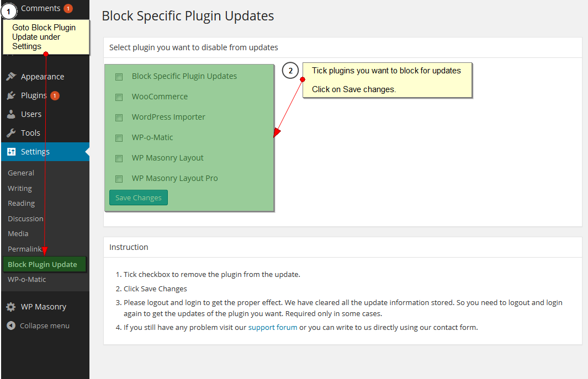Image resolution: width=588 pixels, height=379 pixels.
Task: Open the Comments menu item
Action: coord(40,8)
